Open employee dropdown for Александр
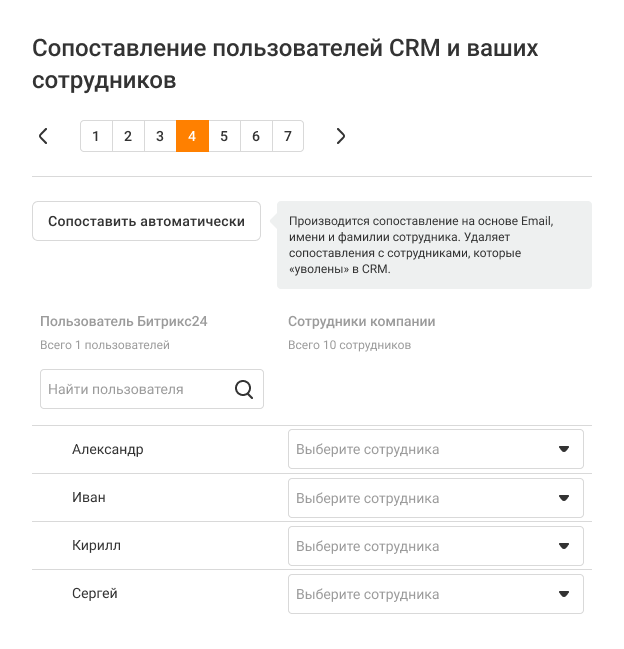This screenshot has height=649, width=624. (x=435, y=450)
